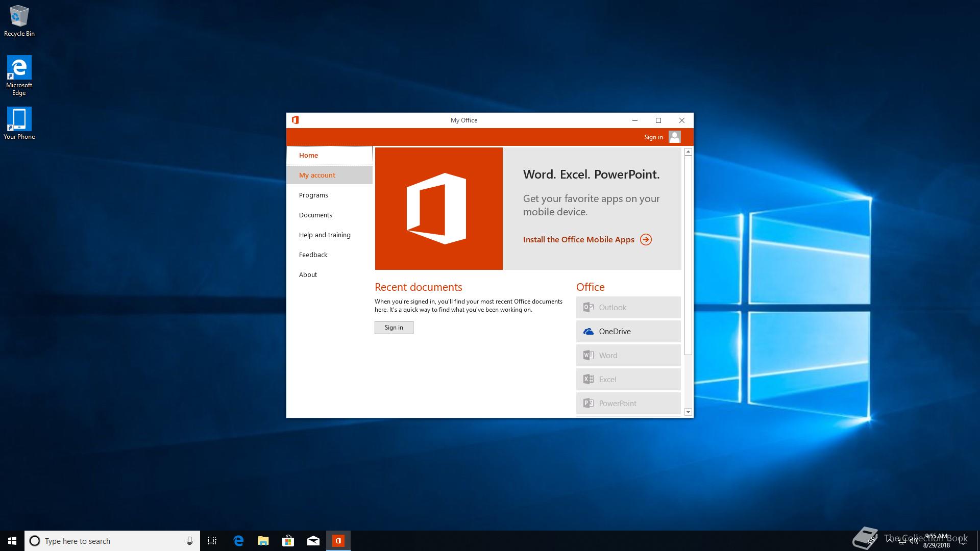Screen dimensions: 980x551
Task: Open Task View from the taskbar
Action: click(x=212, y=541)
